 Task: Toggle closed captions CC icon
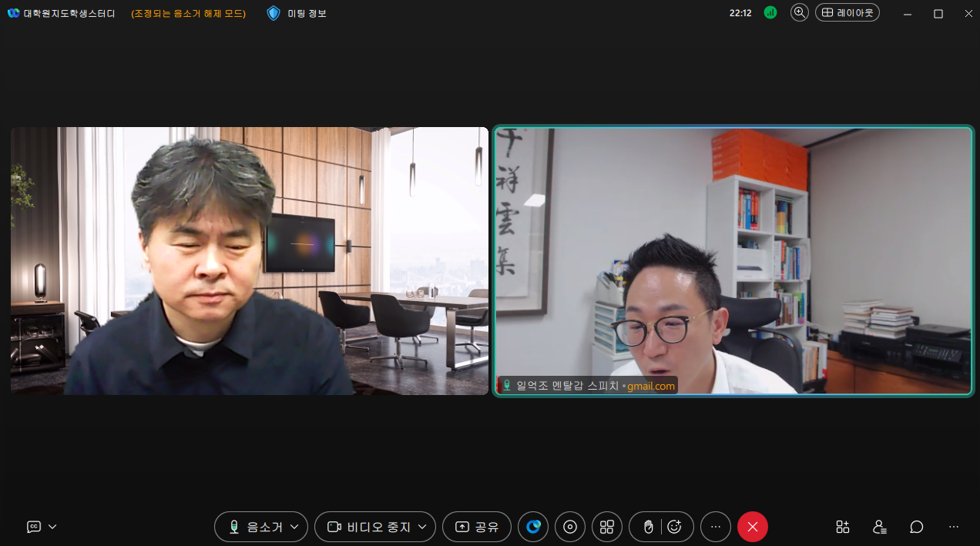pos(34,527)
